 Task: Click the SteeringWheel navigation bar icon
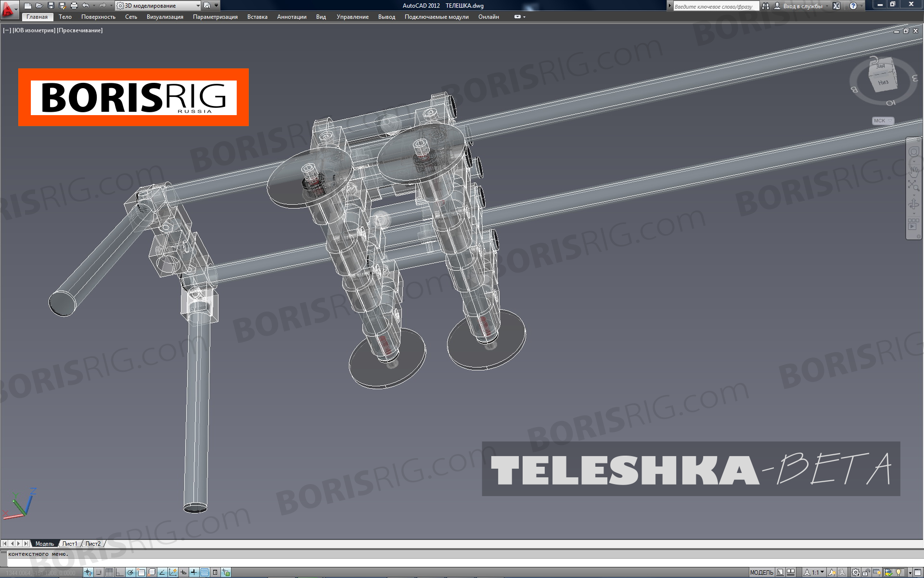[x=913, y=152]
